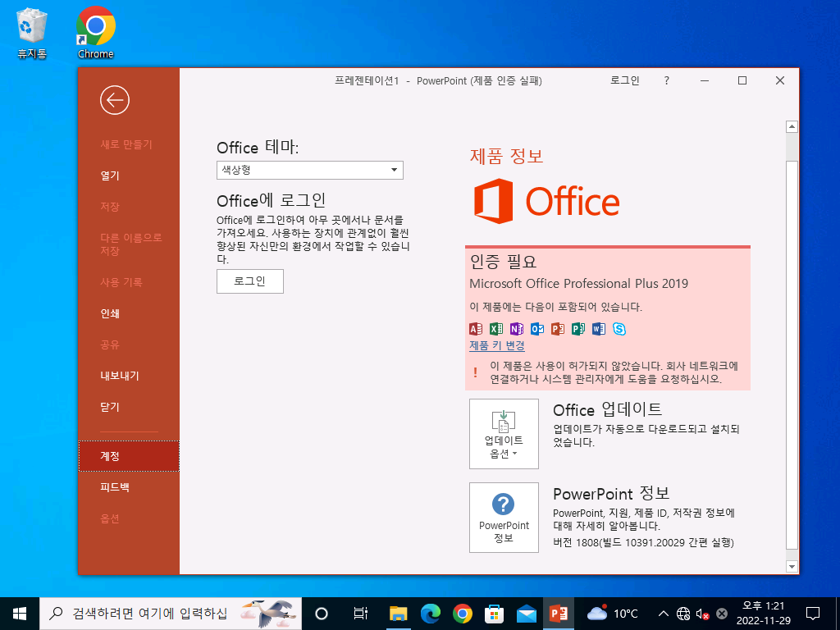Click the 로그인 button under Office에 로그인
The image size is (840, 630).
pyautogui.click(x=249, y=281)
